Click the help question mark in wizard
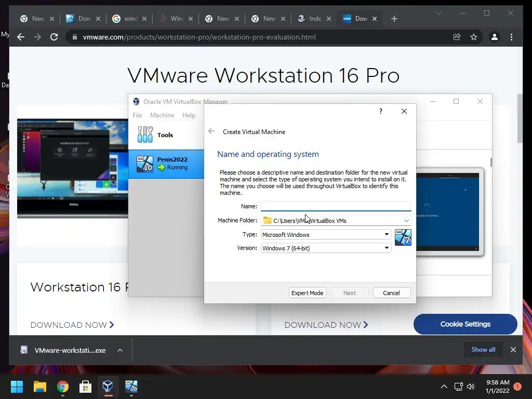This screenshot has width=532, height=399. (x=381, y=111)
